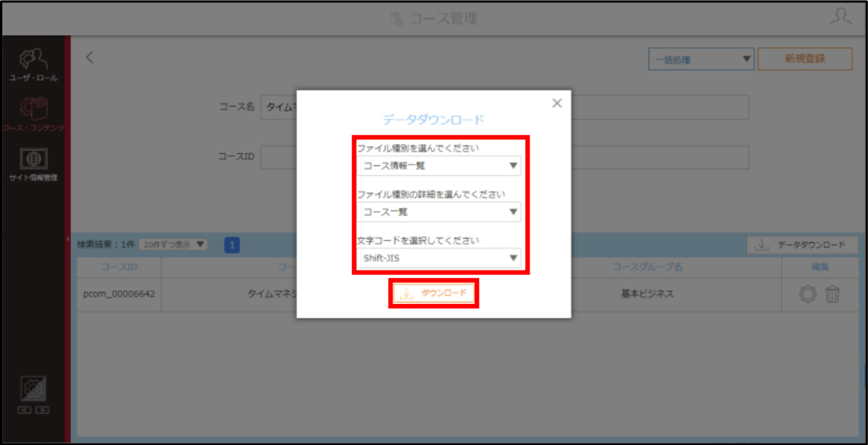The height and width of the screenshot is (445, 868).
Task: Click the 編集 column header
Action: point(819,267)
